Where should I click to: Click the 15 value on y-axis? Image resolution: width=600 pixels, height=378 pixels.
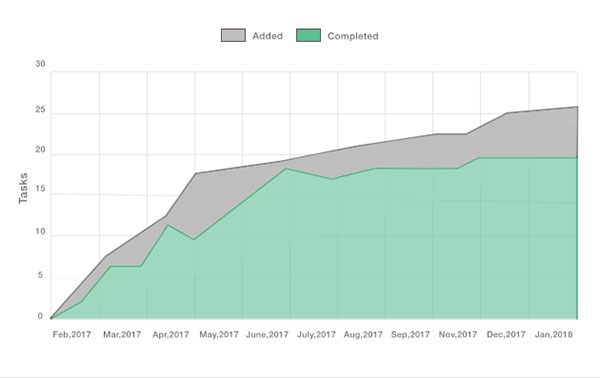coord(40,188)
